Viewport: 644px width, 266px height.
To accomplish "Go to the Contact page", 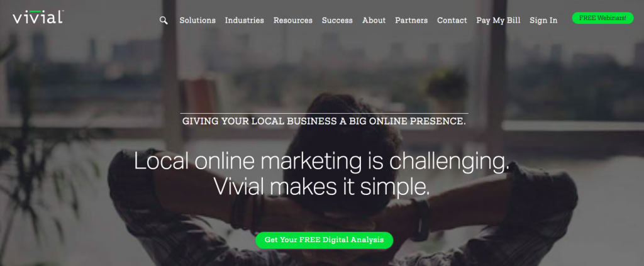I will [x=452, y=20].
